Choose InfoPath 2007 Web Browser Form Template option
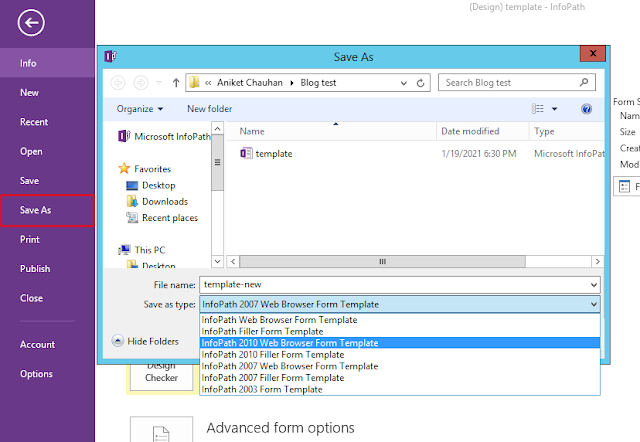 click(x=400, y=366)
